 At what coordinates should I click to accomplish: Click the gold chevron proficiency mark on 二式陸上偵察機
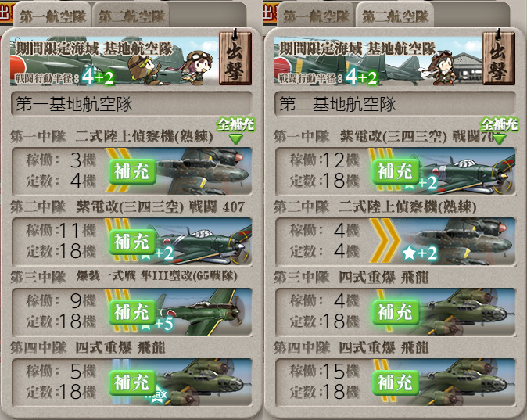click(x=385, y=241)
